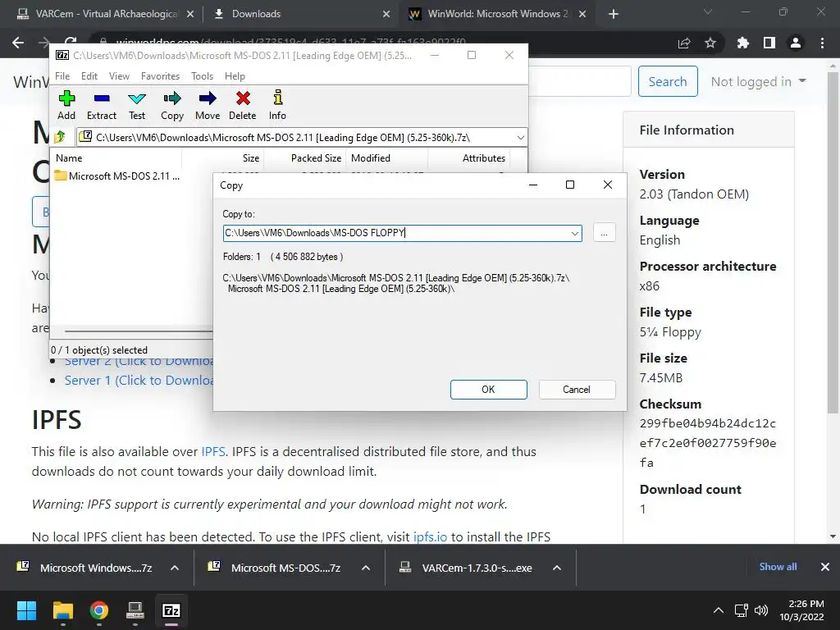Expand Microsoft MS-DOS 7z download options
The image size is (840, 630).
click(366, 568)
